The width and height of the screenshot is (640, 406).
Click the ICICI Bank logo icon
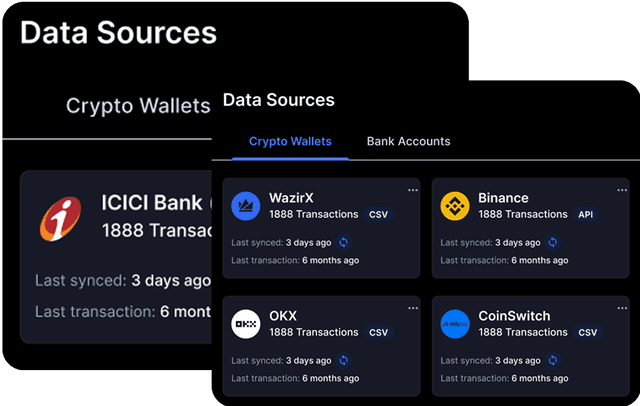tap(60, 219)
